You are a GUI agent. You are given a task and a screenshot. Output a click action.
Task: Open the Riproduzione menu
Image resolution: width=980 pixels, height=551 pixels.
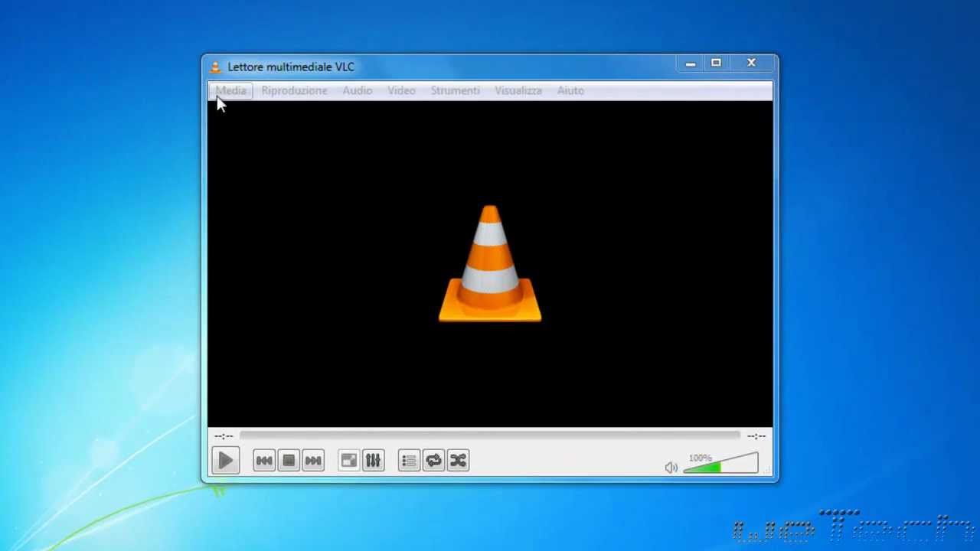pos(294,90)
